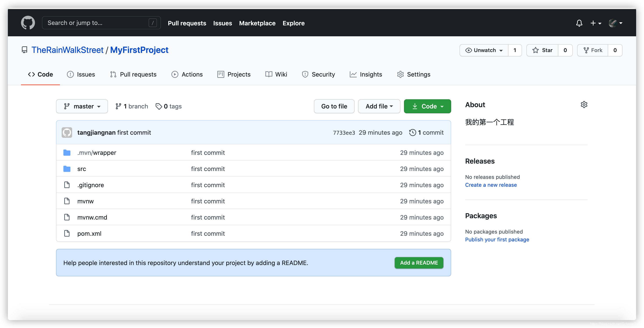This screenshot has height=328, width=644.
Task: Open the src folder
Action: pyautogui.click(x=82, y=169)
